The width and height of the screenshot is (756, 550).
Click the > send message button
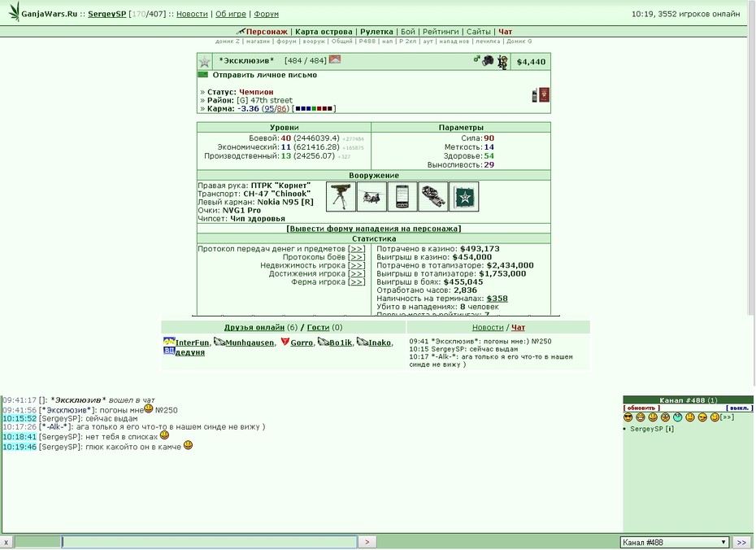pos(367,543)
